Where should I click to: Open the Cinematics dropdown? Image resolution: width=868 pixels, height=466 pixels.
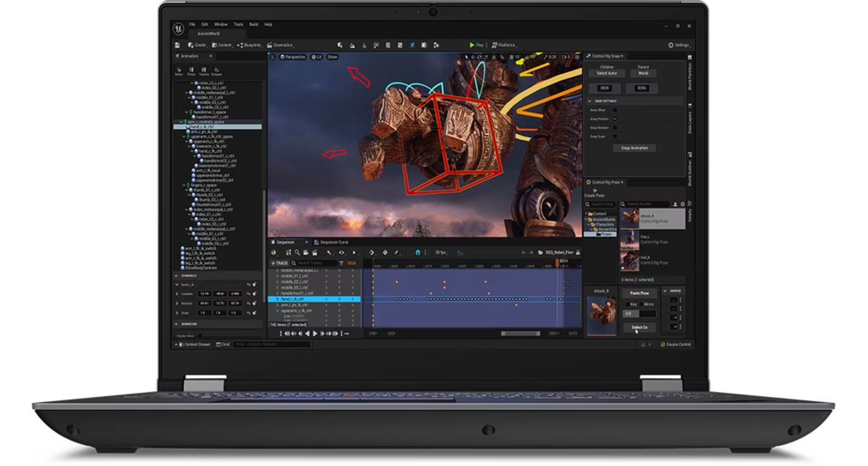click(x=280, y=45)
